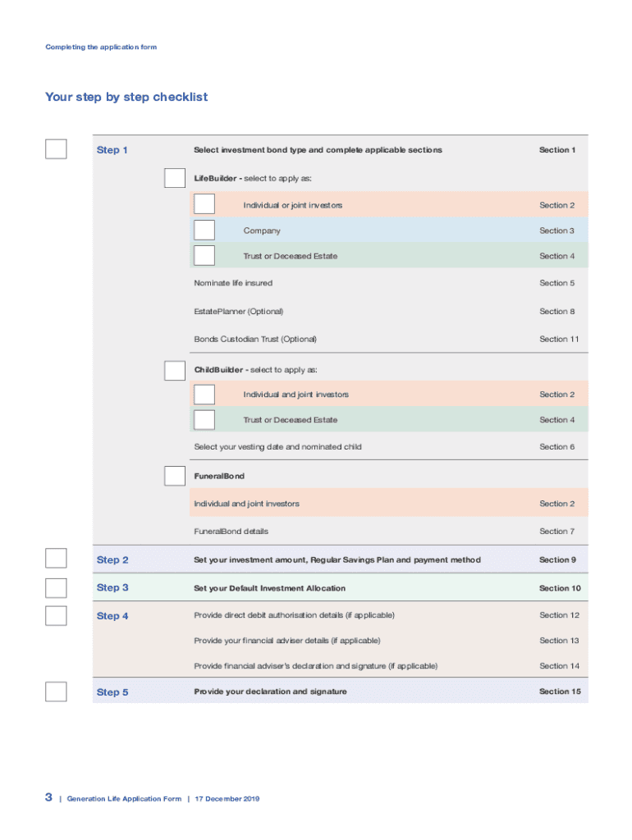
Task: Click the Nominate life insured row
Action: tap(233, 283)
